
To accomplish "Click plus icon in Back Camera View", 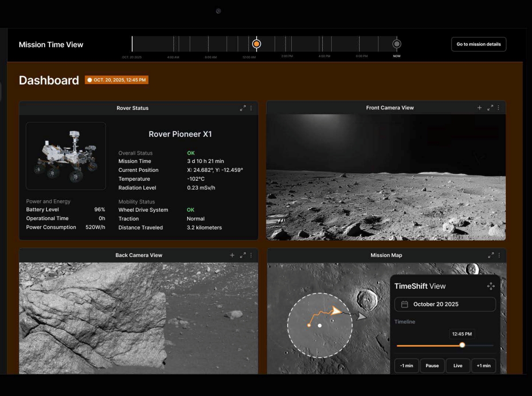I will pyautogui.click(x=232, y=255).
